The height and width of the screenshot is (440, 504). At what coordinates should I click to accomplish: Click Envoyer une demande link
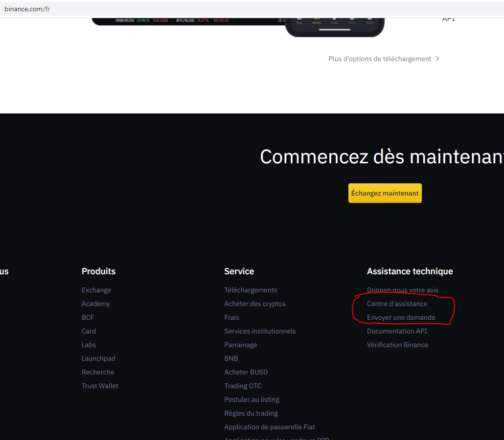(401, 317)
